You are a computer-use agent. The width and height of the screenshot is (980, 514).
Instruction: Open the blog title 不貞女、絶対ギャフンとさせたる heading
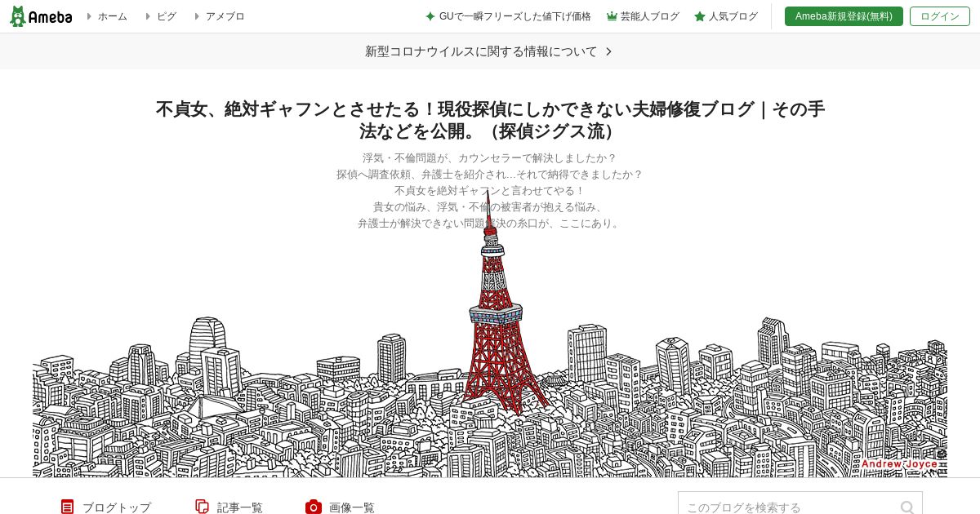pyautogui.click(x=490, y=120)
